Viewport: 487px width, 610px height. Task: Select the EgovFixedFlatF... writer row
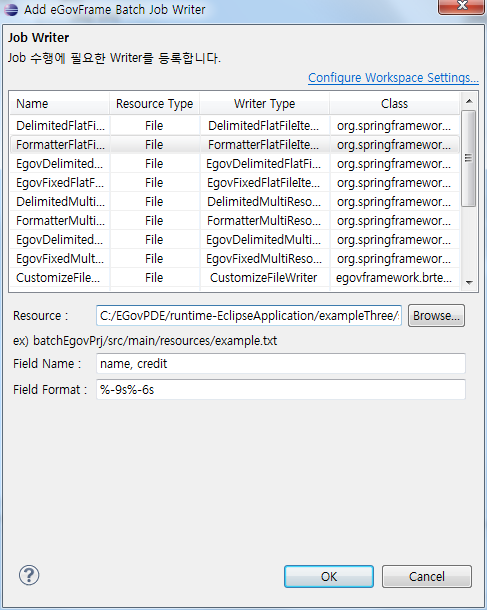(235, 183)
